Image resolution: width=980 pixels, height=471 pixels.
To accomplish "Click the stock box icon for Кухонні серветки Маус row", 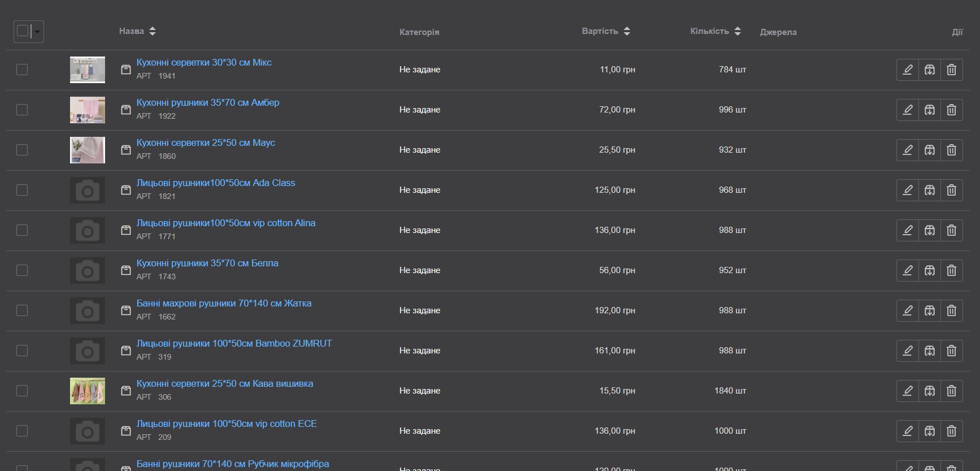I will click(x=929, y=150).
